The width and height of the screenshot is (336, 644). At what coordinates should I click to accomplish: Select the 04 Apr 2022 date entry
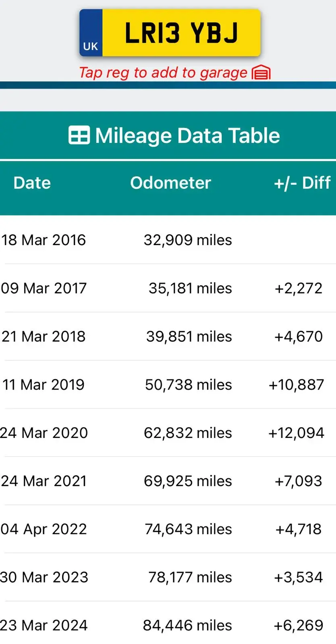(44, 529)
